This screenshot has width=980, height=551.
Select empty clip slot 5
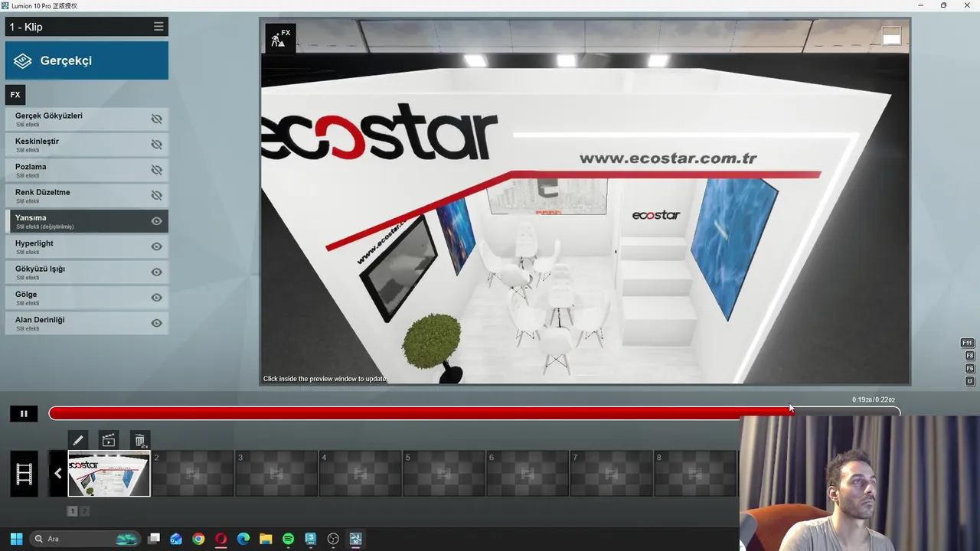click(x=443, y=474)
